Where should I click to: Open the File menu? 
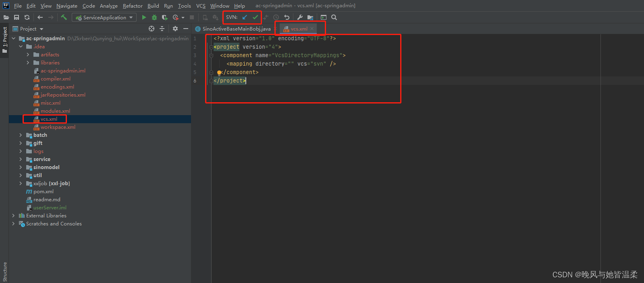click(18, 6)
